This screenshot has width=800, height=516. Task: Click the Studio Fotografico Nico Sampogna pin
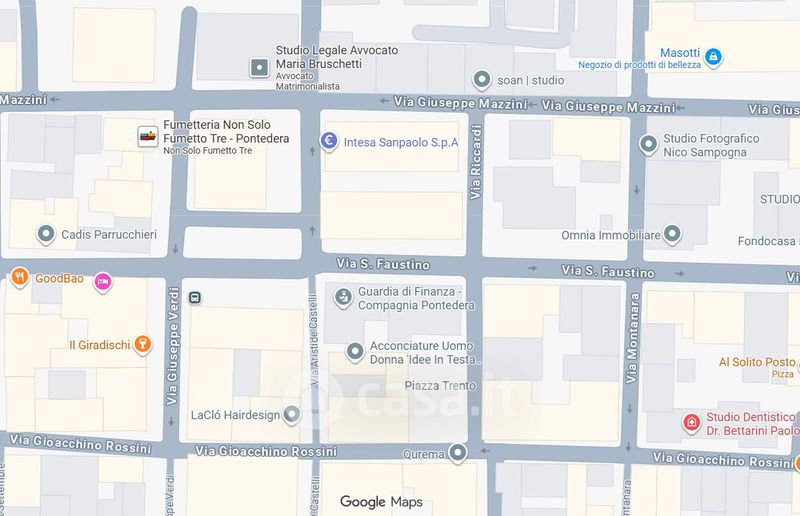pos(648,144)
